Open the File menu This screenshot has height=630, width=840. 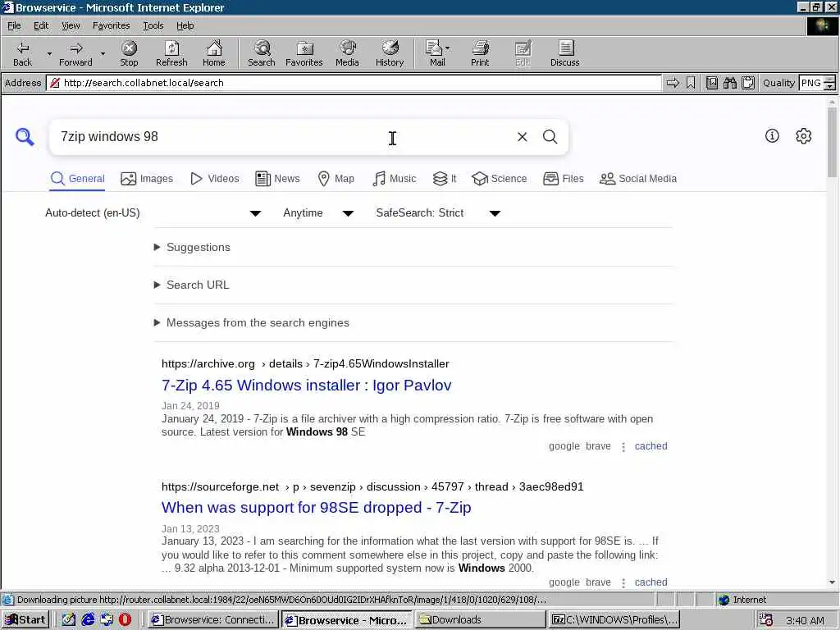[14, 25]
